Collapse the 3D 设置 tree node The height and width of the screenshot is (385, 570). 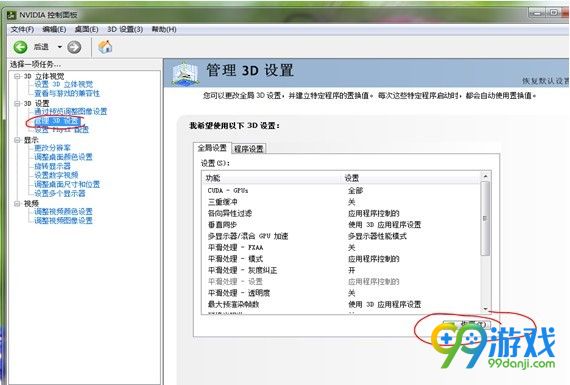(17, 103)
